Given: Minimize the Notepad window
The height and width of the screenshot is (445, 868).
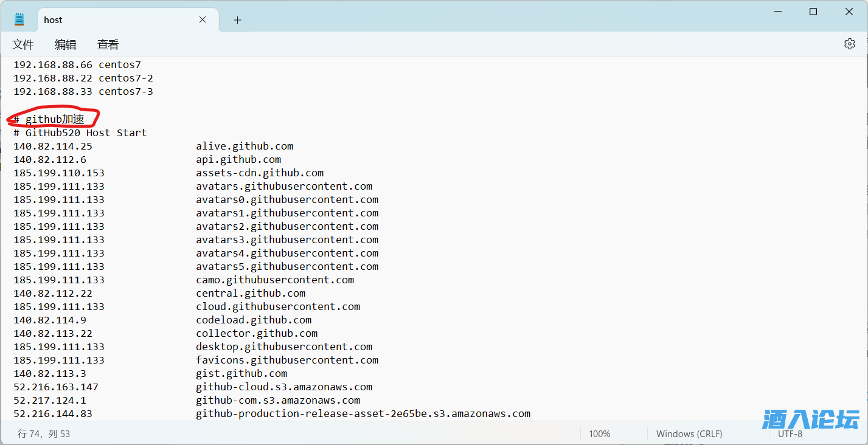Looking at the screenshot, I should click(x=777, y=12).
